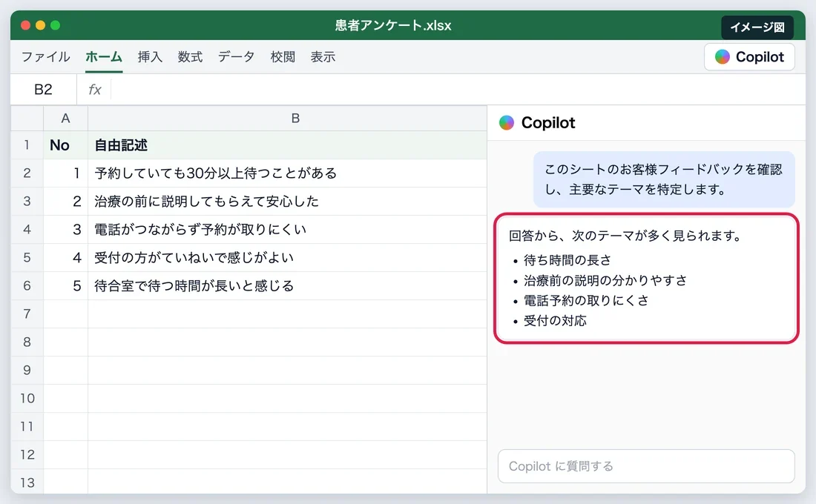Select the cell containing number 3 in column A
Screen dimensions: 816x504
pyautogui.click(x=65, y=229)
